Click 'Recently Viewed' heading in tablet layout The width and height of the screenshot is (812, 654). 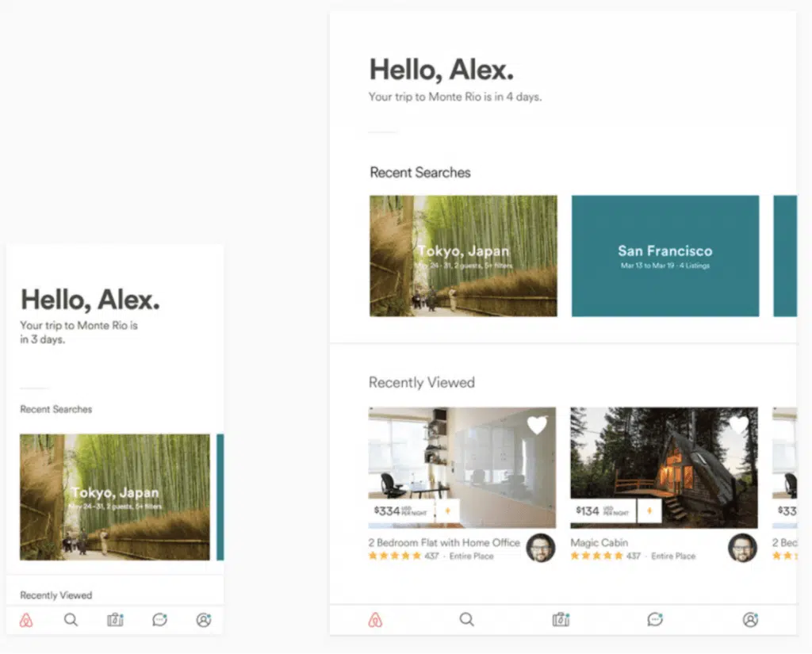coord(422,383)
